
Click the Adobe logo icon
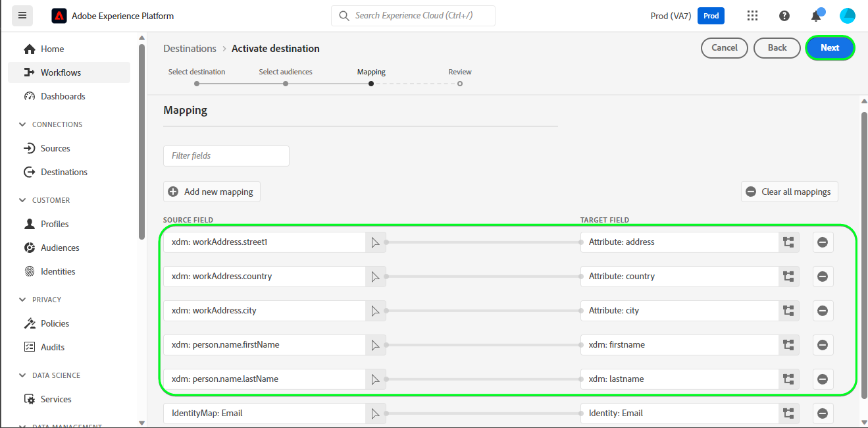tap(59, 15)
